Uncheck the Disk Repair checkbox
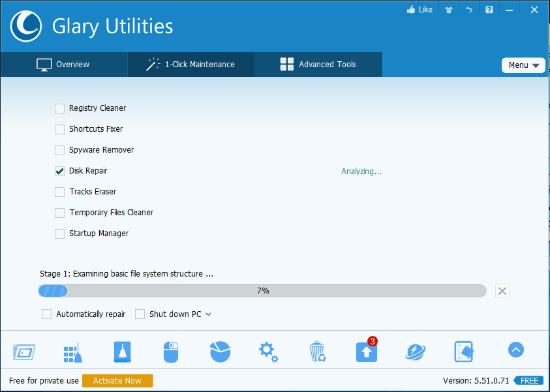The image size is (550, 392). tap(59, 171)
